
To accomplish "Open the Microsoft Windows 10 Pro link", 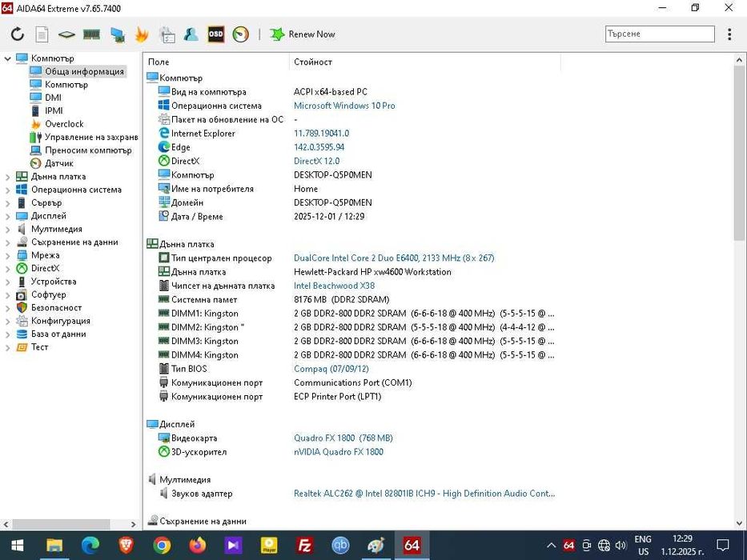I will click(x=344, y=106).
